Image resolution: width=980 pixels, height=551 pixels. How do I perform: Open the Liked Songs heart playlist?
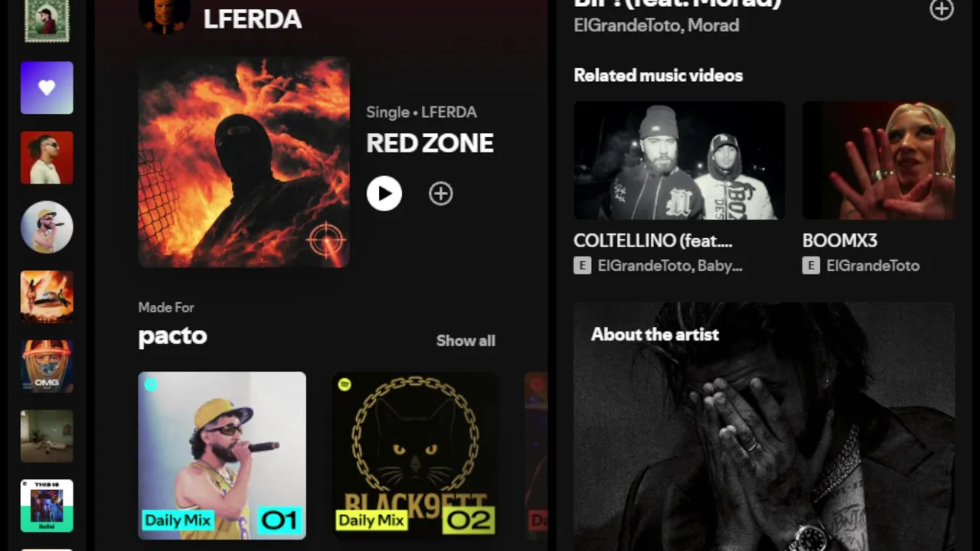tap(47, 88)
